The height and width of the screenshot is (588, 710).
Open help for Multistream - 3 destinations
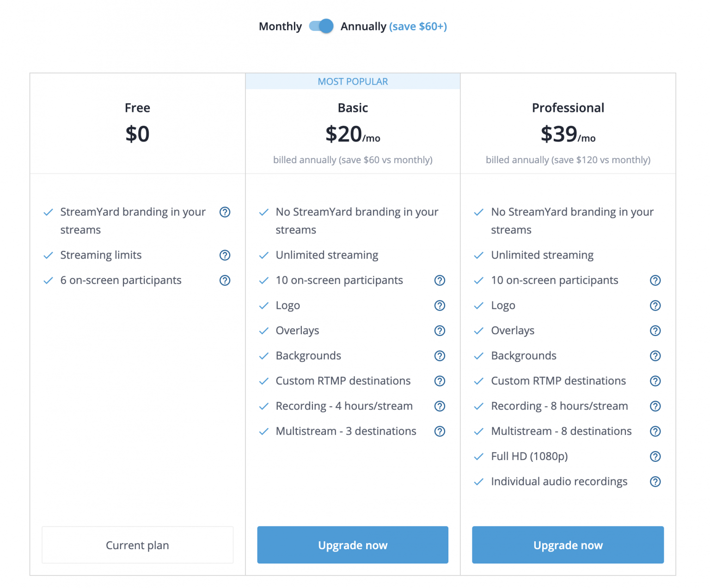click(x=440, y=431)
